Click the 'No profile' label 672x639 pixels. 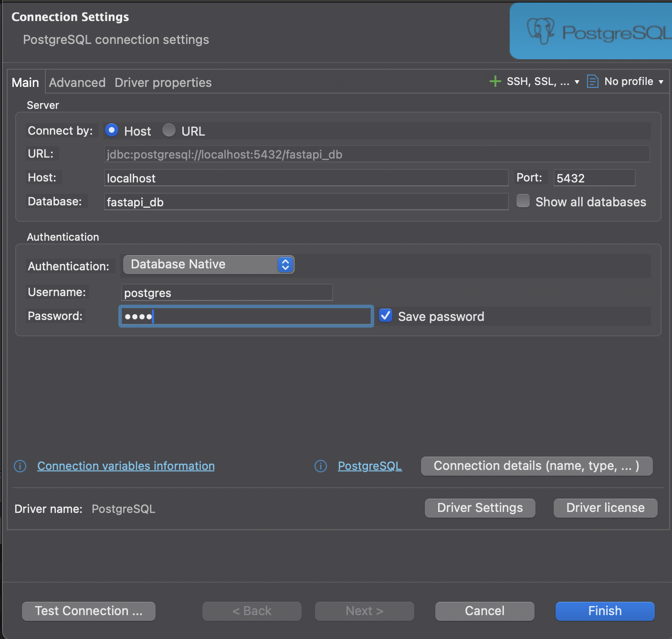(629, 82)
